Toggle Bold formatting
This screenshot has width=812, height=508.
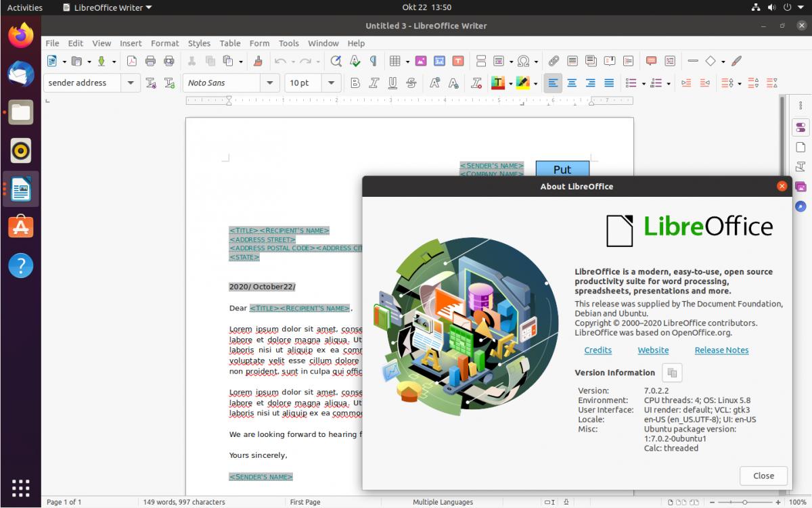pyautogui.click(x=355, y=83)
